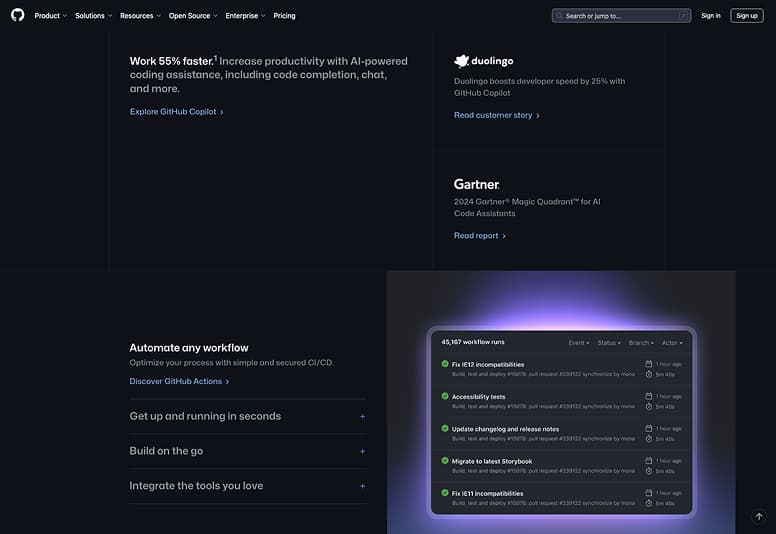Open the Branch filter dropdown
The width and height of the screenshot is (776, 534).
coord(641,342)
